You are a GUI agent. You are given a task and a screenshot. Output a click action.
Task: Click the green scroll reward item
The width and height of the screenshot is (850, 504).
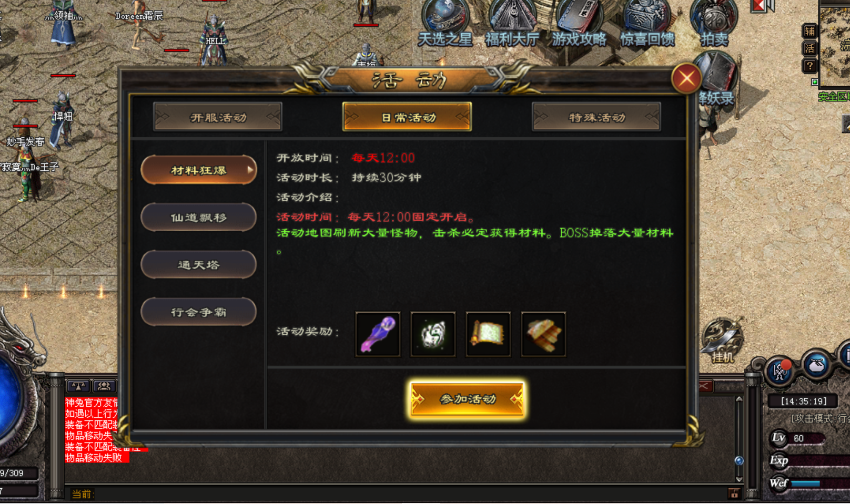pyautogui.click(x=488, y=334)
